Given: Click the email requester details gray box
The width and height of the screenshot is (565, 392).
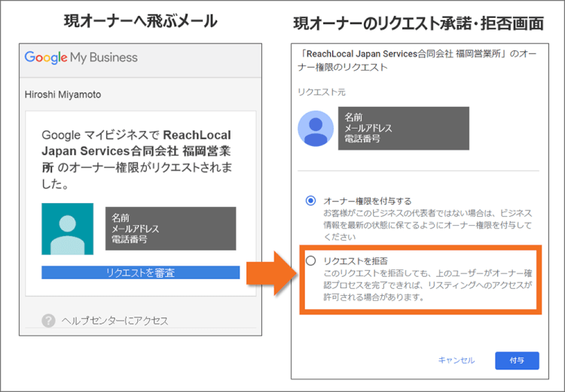Looking at the screenshot, I should (x=171, y=229).
